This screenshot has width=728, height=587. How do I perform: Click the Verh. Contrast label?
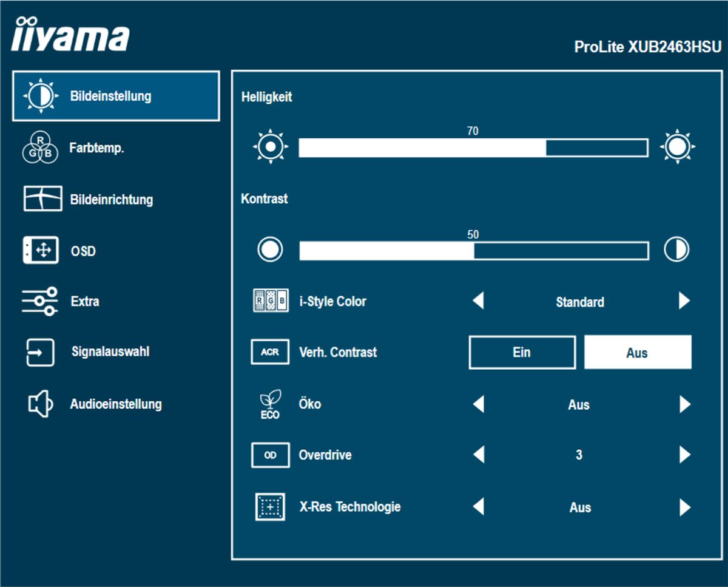tap(338, 352)
